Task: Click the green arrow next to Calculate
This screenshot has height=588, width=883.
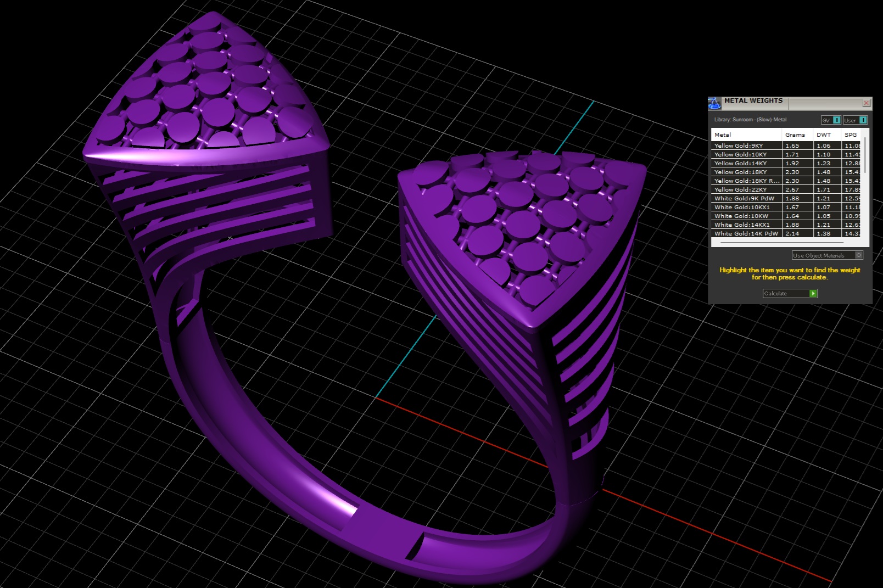Action: (x=813, y=294)
